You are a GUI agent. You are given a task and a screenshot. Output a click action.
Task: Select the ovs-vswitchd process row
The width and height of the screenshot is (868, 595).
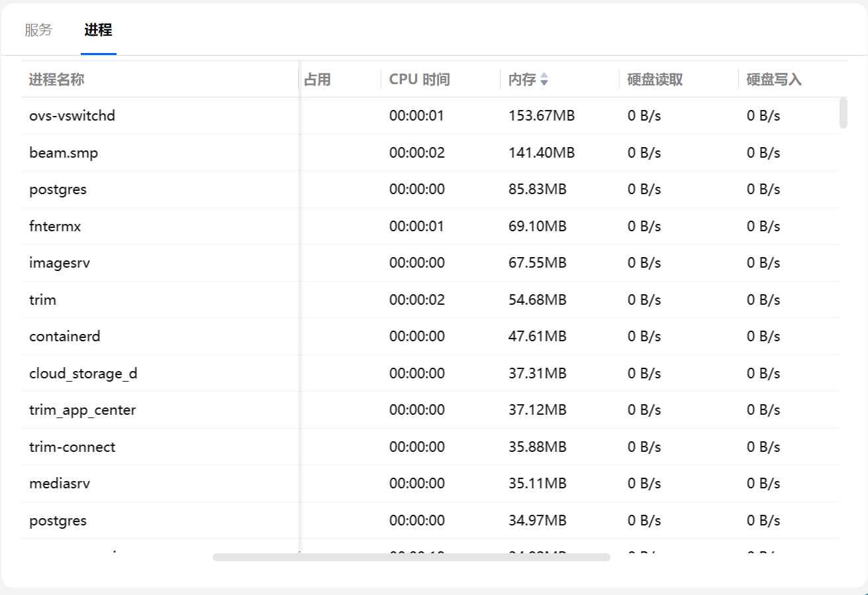(x=72, y=116)
